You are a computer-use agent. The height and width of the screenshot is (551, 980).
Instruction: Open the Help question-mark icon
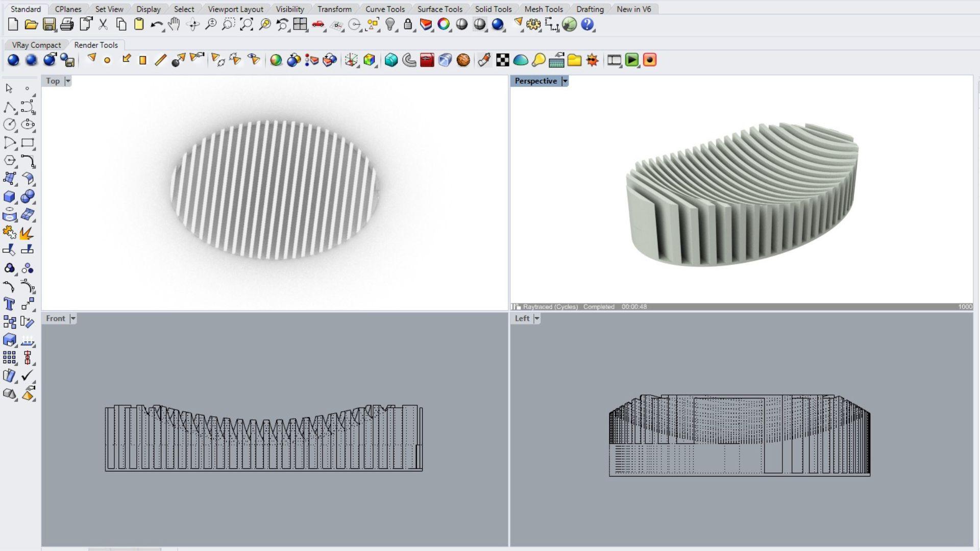click(x=587, y=24)
